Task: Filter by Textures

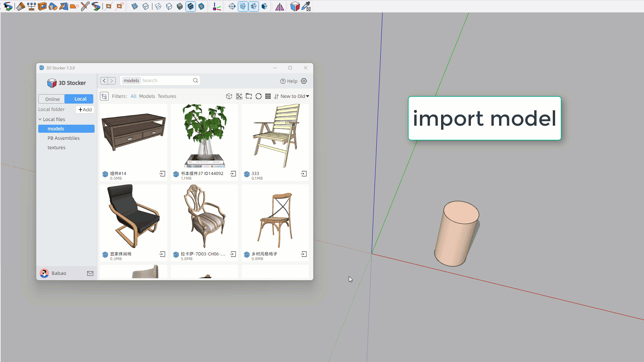Action: [167, 96]
